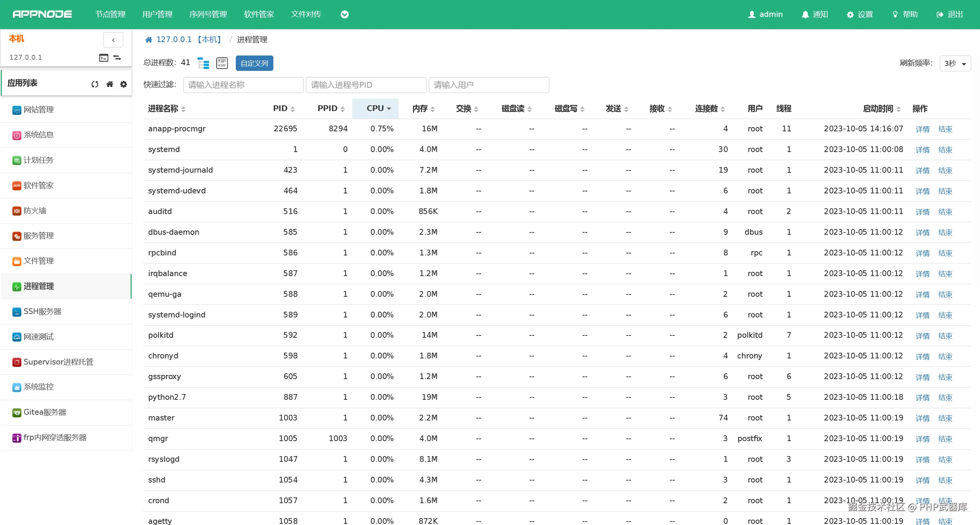The height and width of the screenshot is (525, 980).
Task: Open 防火墙 in the sidebar
Action: coord(35,211)
